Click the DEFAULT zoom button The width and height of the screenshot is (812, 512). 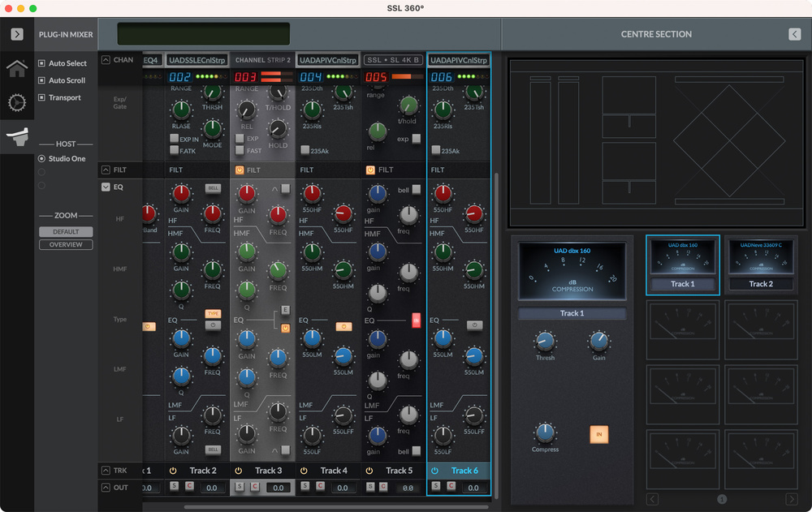[66, 232]
